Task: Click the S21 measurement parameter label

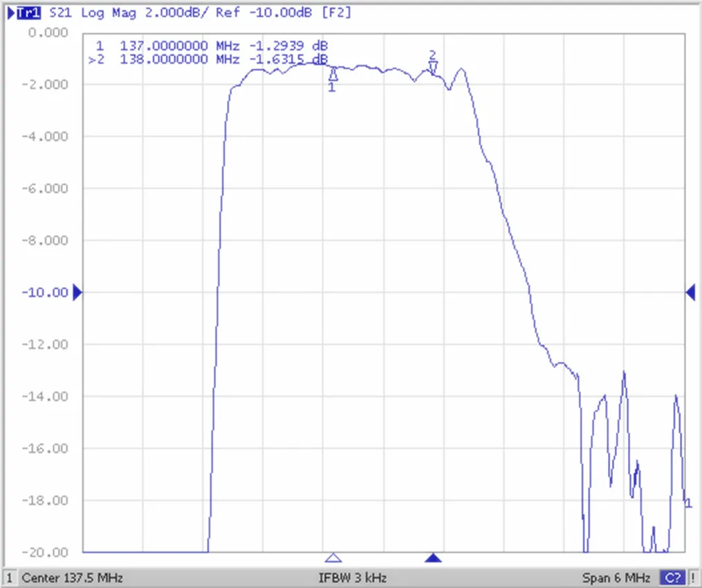Action: 60,12
